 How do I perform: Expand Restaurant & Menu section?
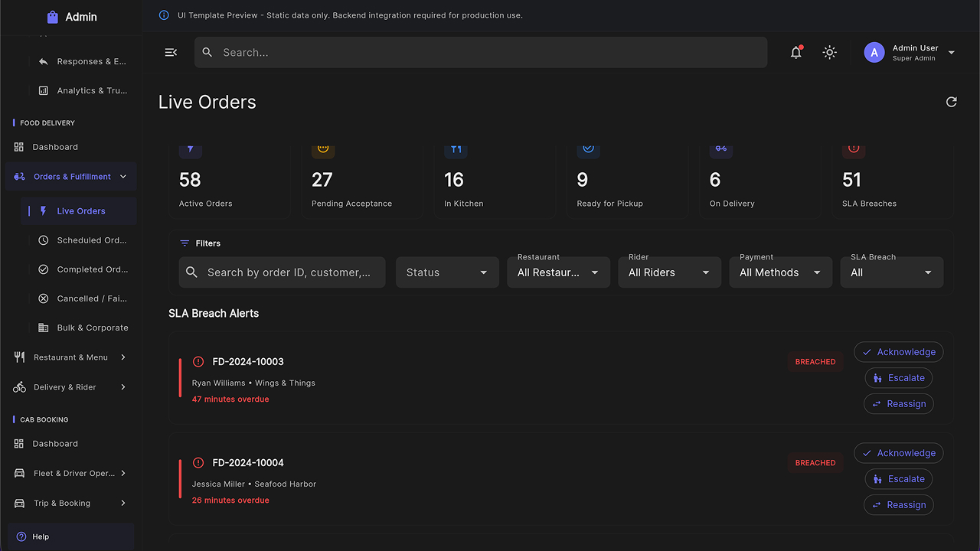click(70, 357)
